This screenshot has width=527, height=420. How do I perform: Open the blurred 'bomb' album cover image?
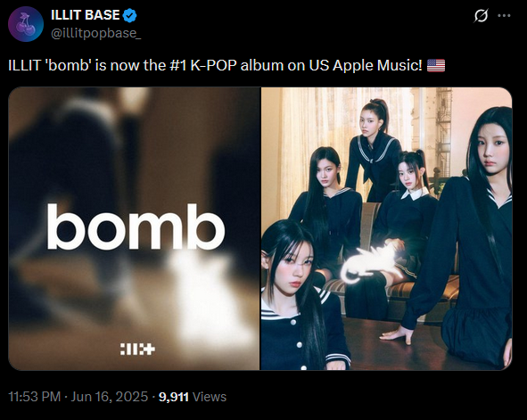134,229
